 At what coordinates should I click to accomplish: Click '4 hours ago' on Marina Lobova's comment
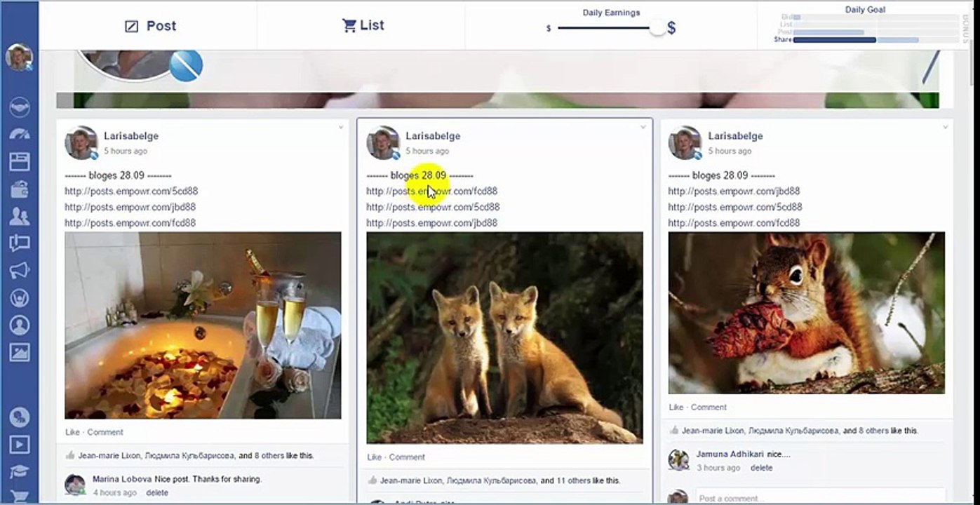coord(114,492)
